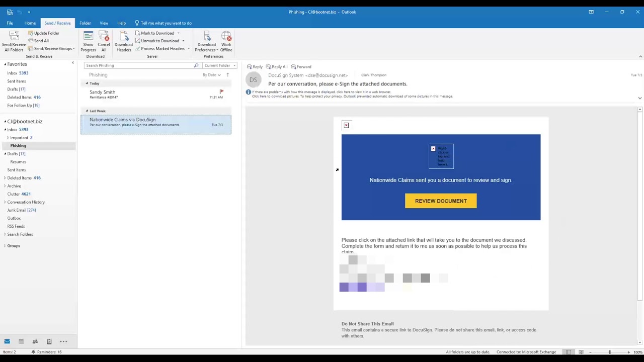Click the DS sender avatar
644x362 pixels.
(x=253, y=79)
